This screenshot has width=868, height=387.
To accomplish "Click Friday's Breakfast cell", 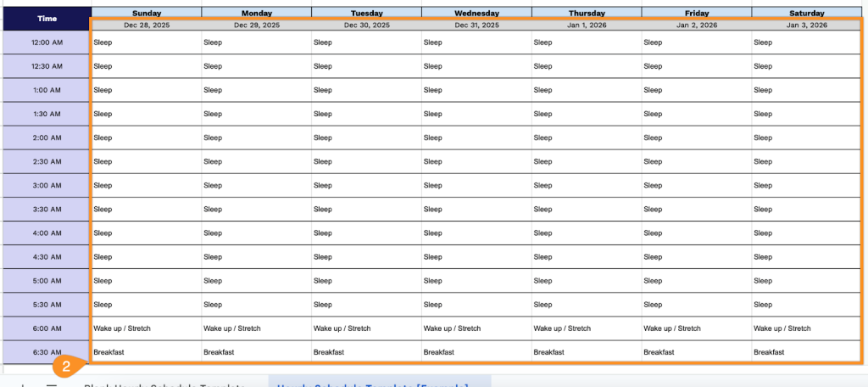I will (696, 351).
